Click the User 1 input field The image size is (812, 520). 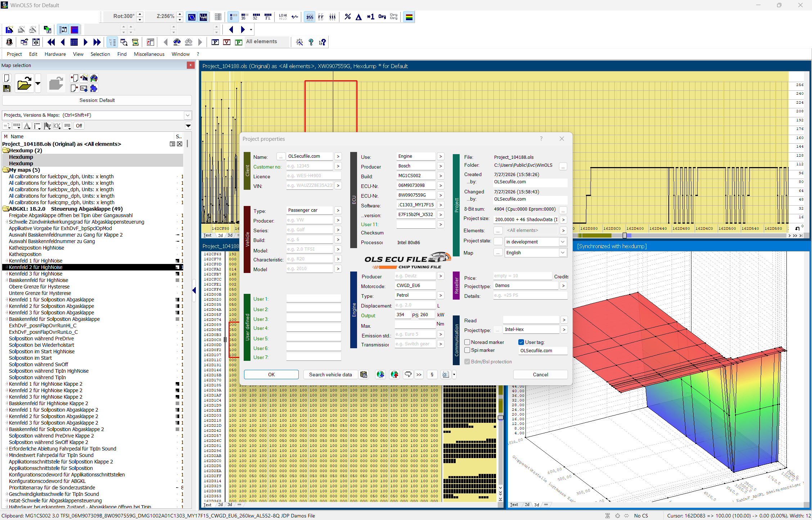pyautogui.click(x=313, y=299)
